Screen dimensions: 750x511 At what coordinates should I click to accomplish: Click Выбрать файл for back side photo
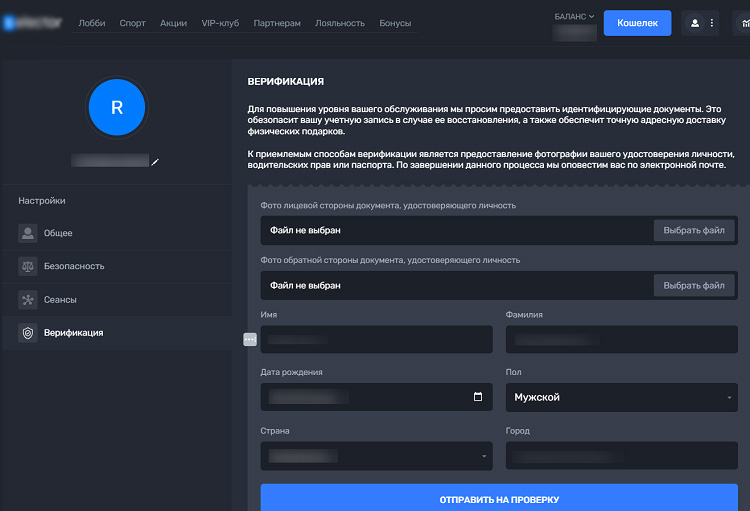pos(694,285)
